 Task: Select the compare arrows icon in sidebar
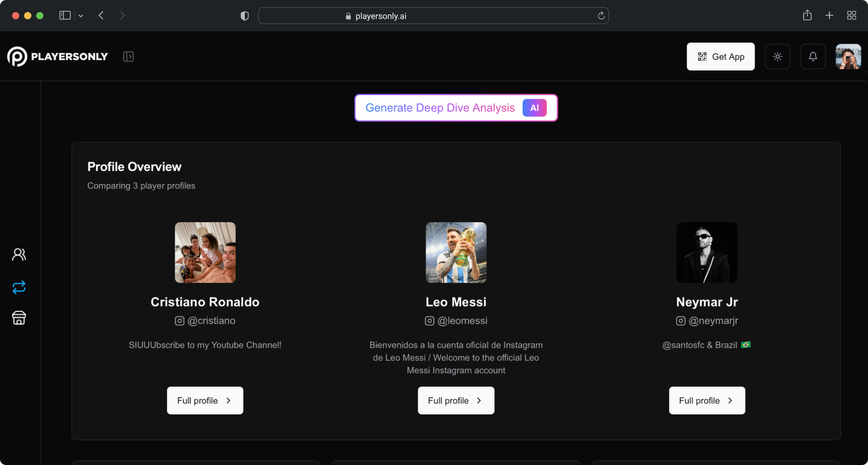point(19,287)
